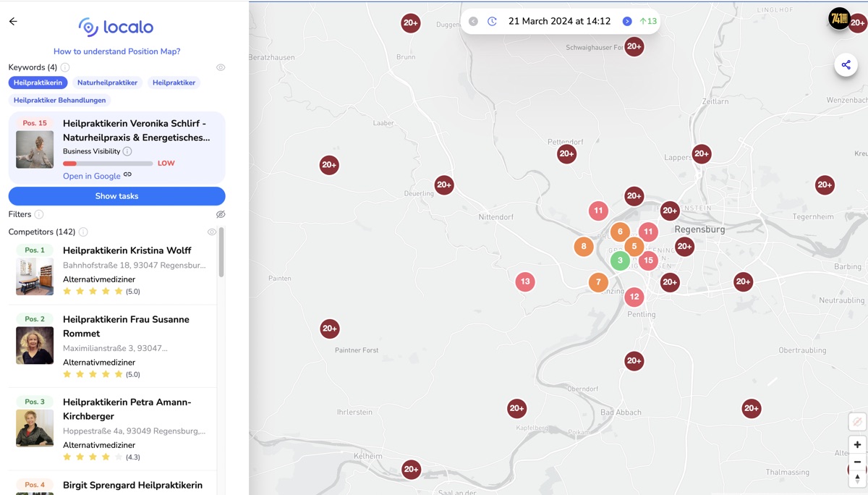
Task: Toggle Competitors list visibility eye
Action: click(x=212, y=232)
